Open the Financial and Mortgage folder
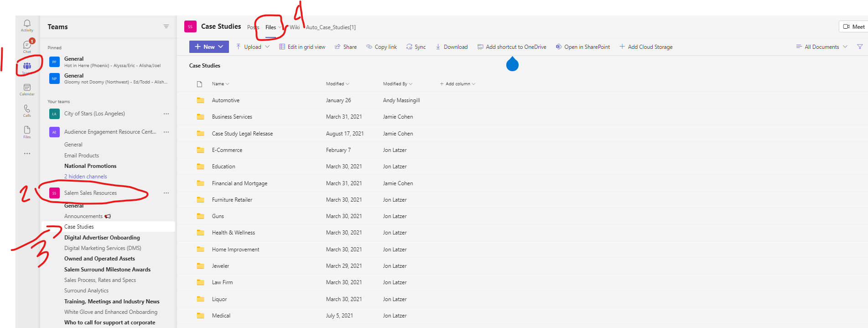868x328 pixels. [239, 183]
